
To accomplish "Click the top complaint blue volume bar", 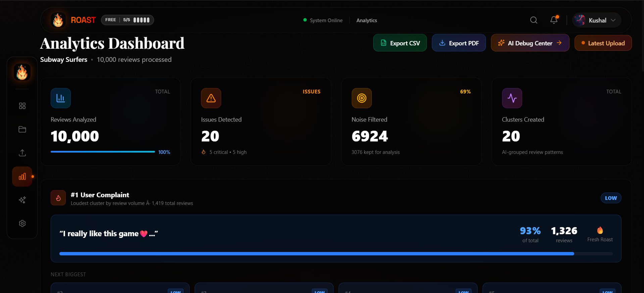I will (x=336, y=254).
